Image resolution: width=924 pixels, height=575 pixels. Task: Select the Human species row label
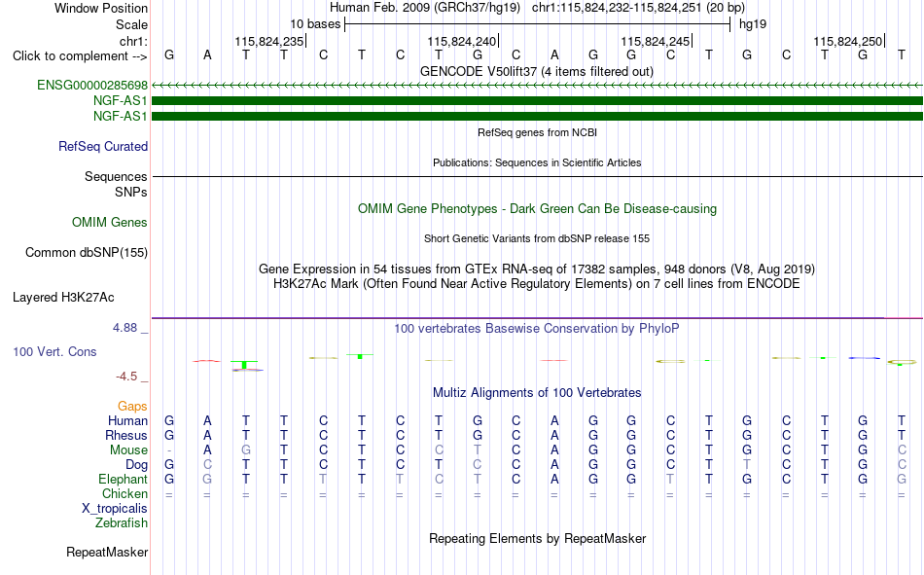click(127, 420)
